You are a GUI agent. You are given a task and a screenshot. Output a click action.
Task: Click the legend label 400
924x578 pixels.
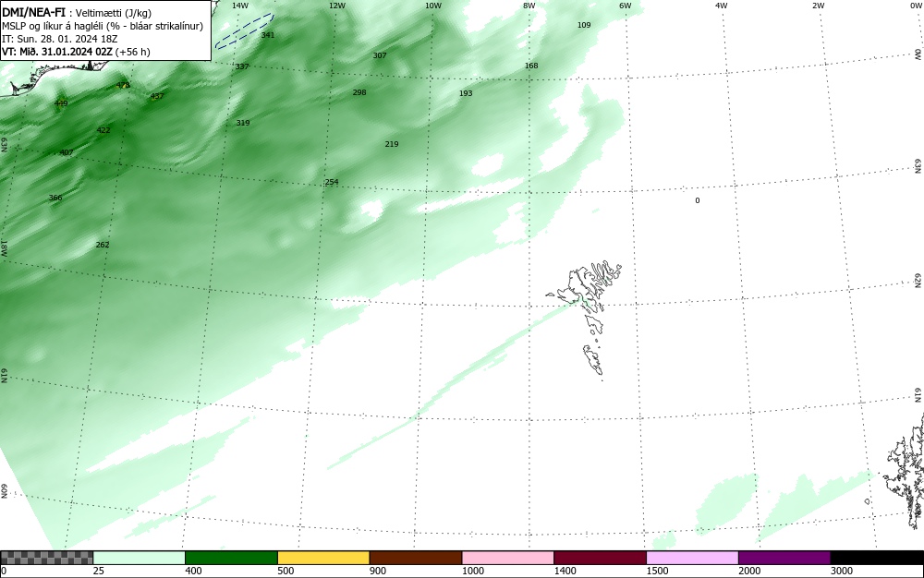[193, 571]
